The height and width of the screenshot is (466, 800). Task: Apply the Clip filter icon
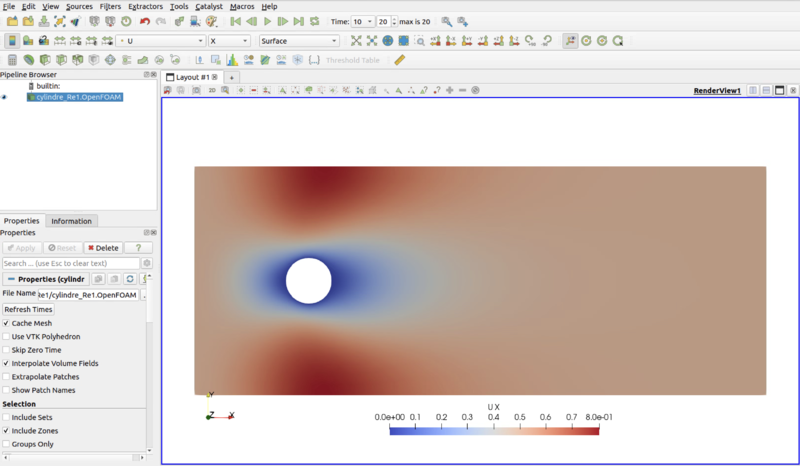point(45,60)
